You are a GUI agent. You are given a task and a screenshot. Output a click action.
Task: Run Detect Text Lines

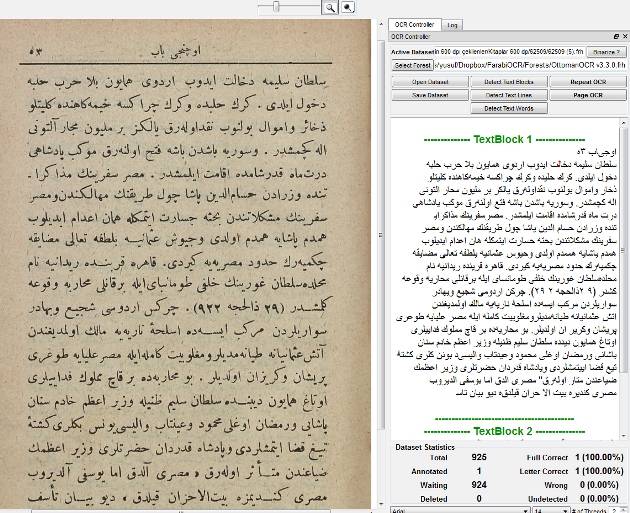tap(508, 94)
